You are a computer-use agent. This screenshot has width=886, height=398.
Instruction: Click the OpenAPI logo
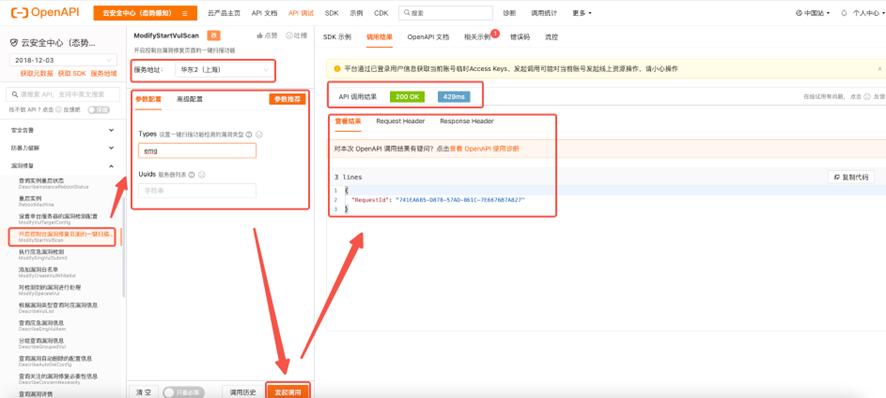coord(46,12)
